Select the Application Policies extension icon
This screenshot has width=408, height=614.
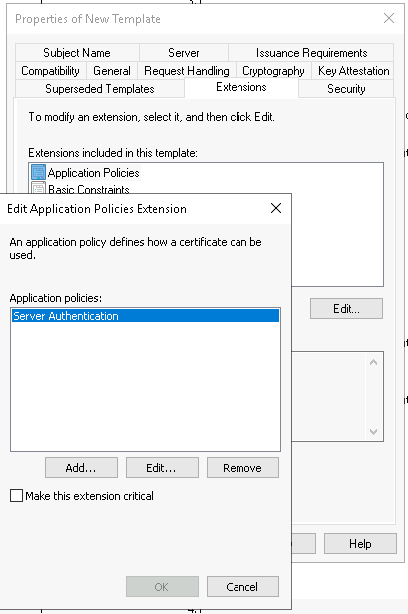[x=38, y=172]
